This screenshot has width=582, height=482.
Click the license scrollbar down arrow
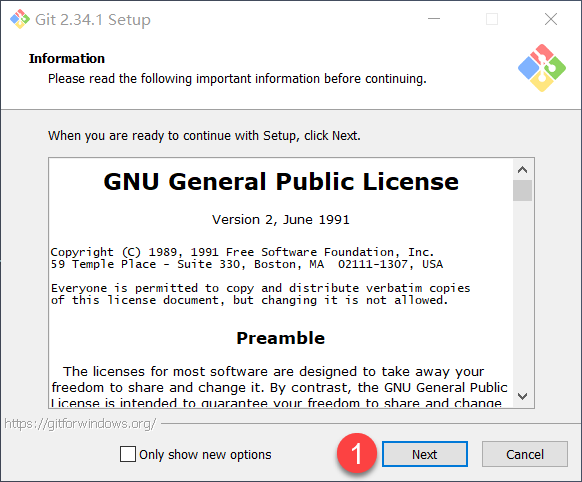pyautogui.click(x=522, y=396)
